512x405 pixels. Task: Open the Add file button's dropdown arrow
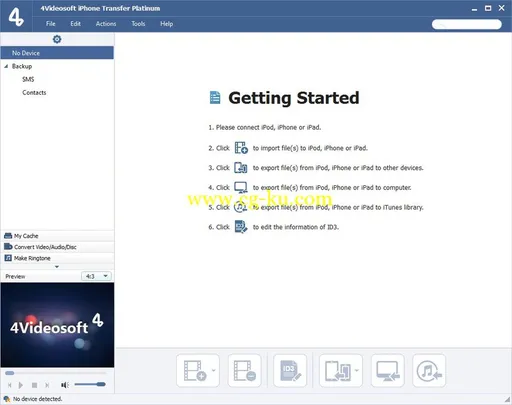(214, 370)
